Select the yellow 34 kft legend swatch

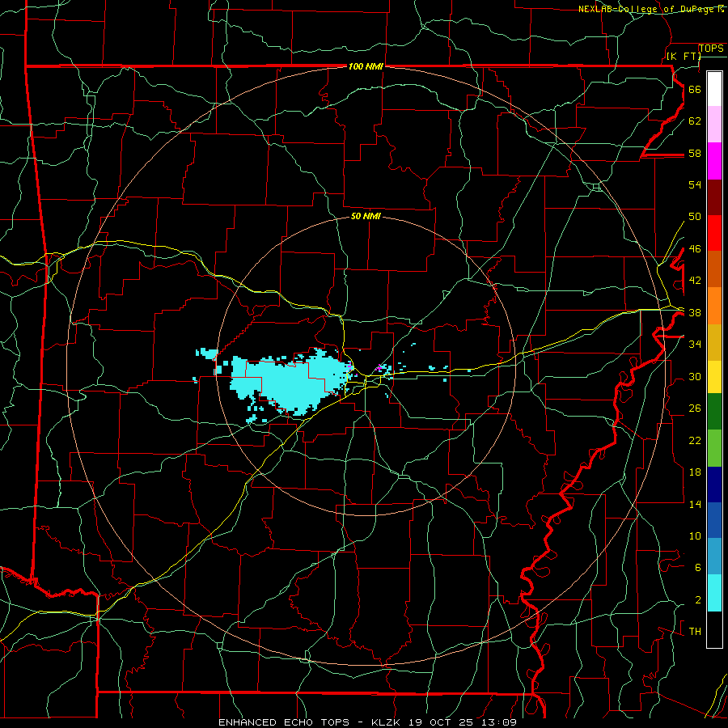[x=714, y=377]
